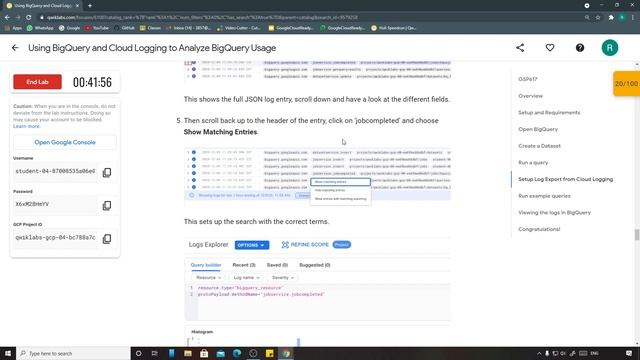Click the Username field value
The height and width of the screenshot is (360, 640).
(55, 171)
